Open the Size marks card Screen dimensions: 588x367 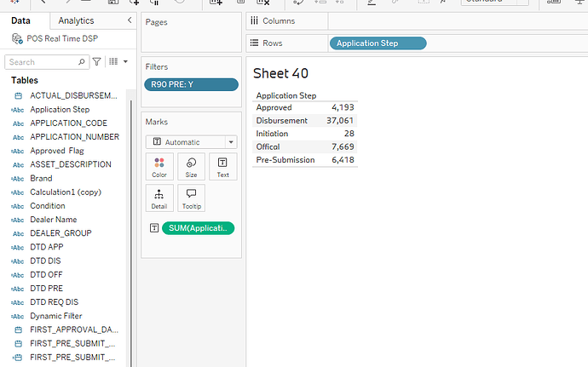click(191, 166)
